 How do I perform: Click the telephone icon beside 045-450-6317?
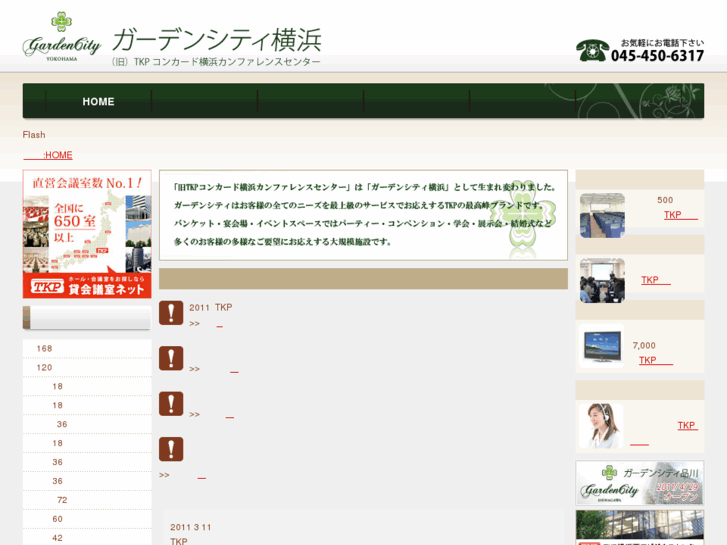click(592, 50)
